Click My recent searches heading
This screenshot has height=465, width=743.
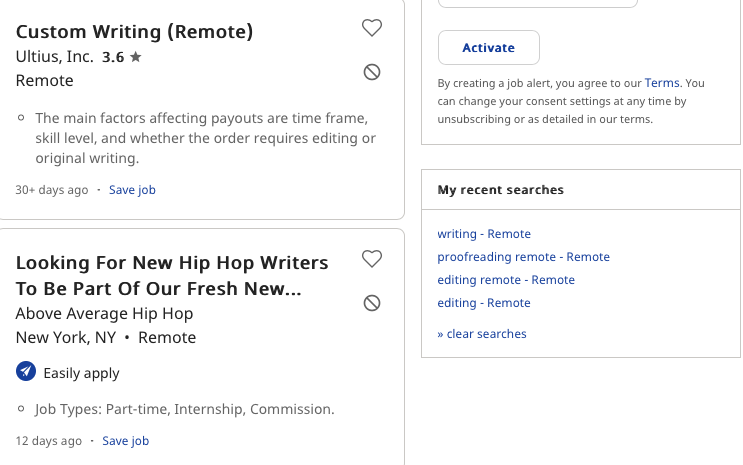tap(500, 190)
